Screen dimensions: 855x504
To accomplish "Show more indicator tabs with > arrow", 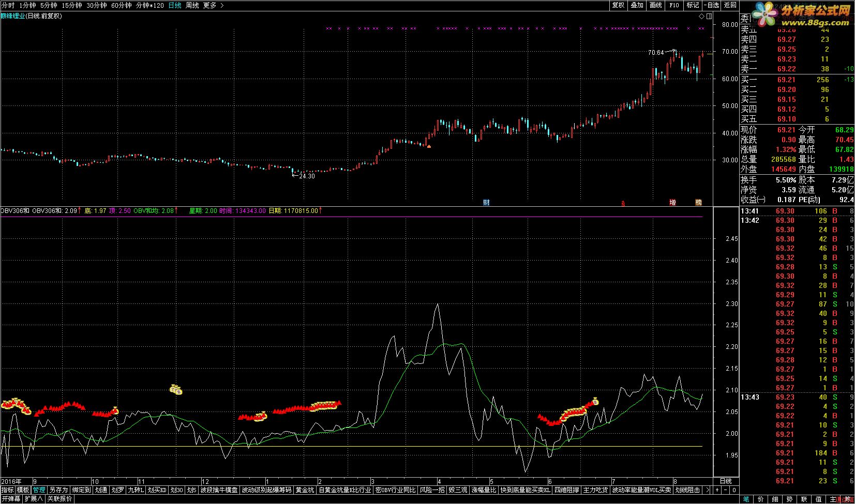I will tap(708, 490).
